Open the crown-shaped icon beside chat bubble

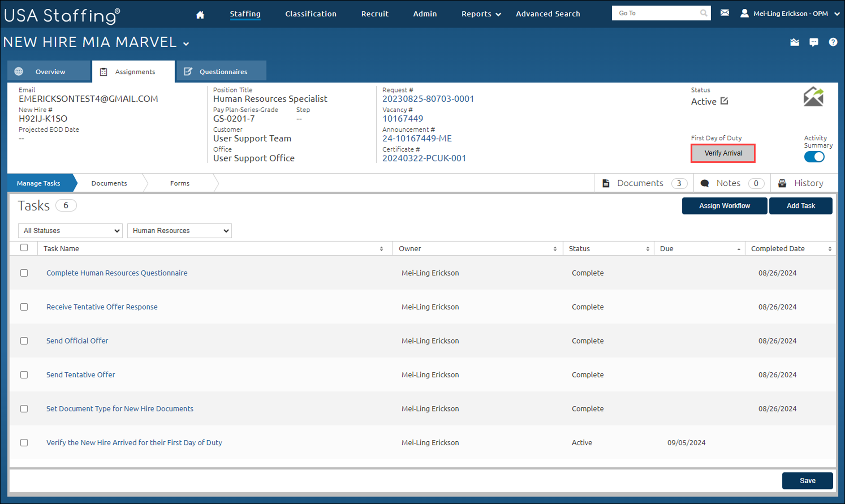pos(794,42)
